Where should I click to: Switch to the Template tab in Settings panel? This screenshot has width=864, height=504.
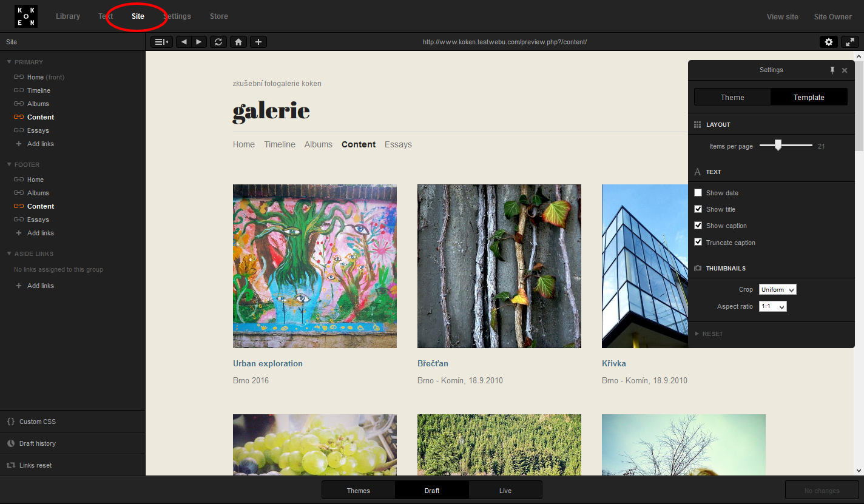tap(809, 97)
